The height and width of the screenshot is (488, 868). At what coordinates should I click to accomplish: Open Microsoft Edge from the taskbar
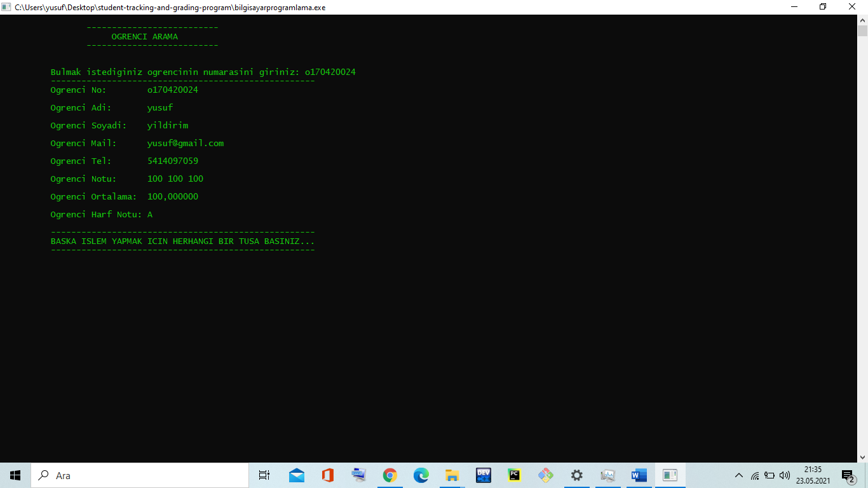tap(421, 475)
